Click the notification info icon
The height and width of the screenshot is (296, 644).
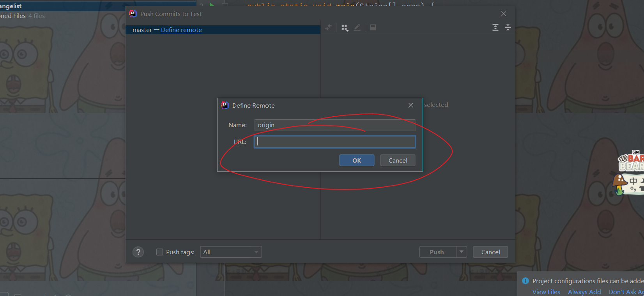pyautogui.click(x=525, y=281)
